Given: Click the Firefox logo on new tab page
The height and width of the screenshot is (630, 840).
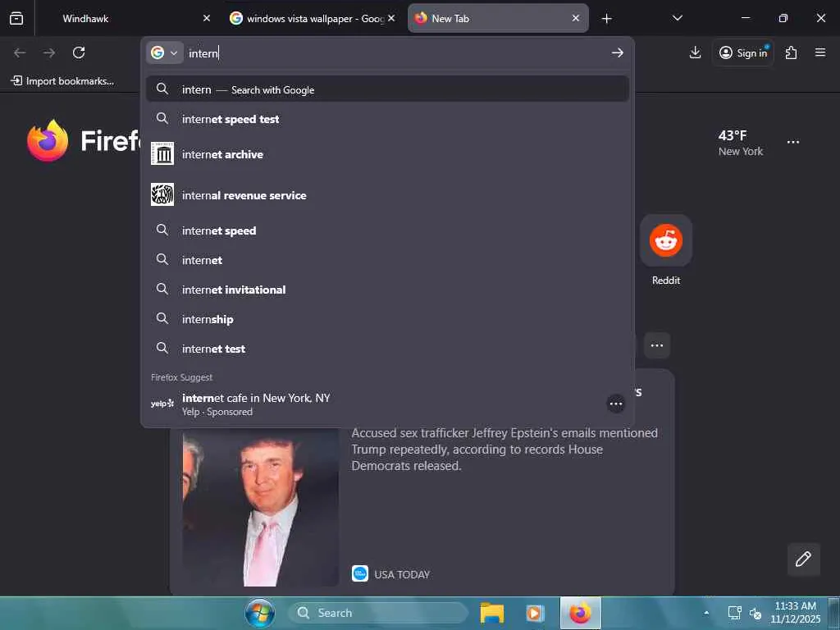Looking at the screenshot, I should tap(48, 140).
